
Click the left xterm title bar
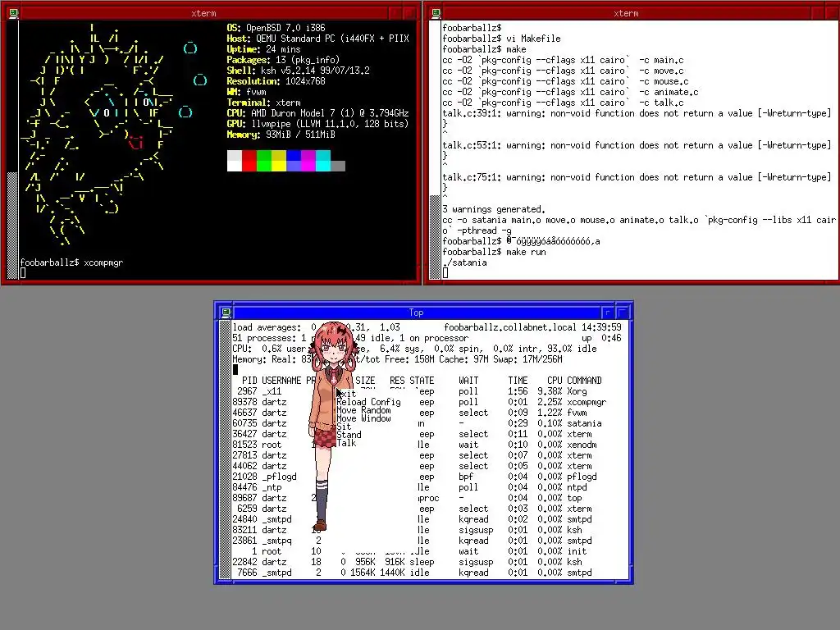[203, 13]
